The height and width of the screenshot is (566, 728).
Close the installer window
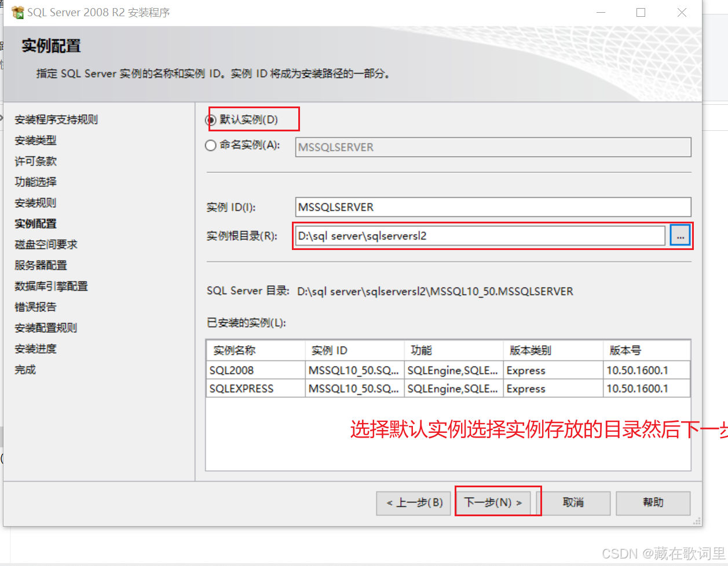click(682, 12)
